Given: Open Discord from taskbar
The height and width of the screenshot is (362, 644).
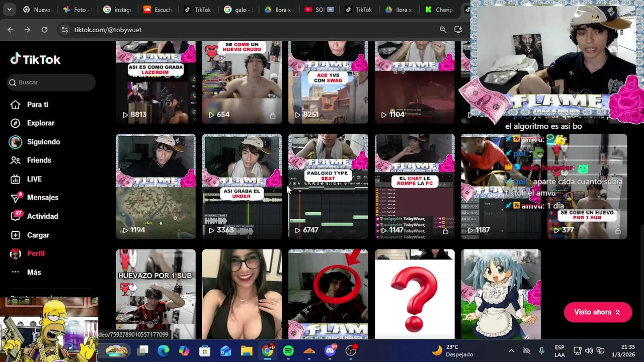Looking at the screenshot, I should tap(330, 350).
